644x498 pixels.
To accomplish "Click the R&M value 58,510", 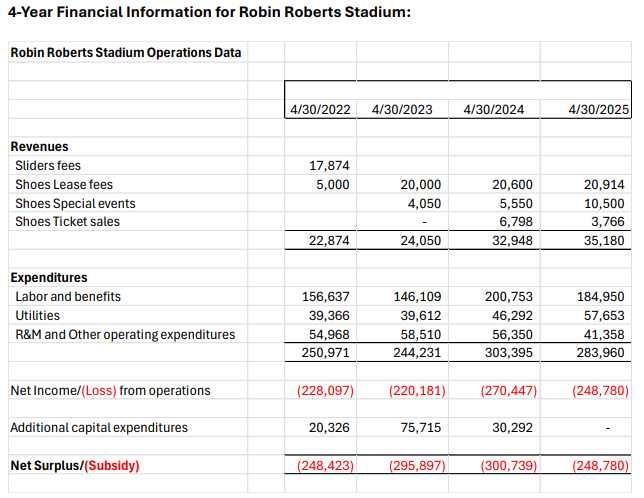I will tap(421, 335).
